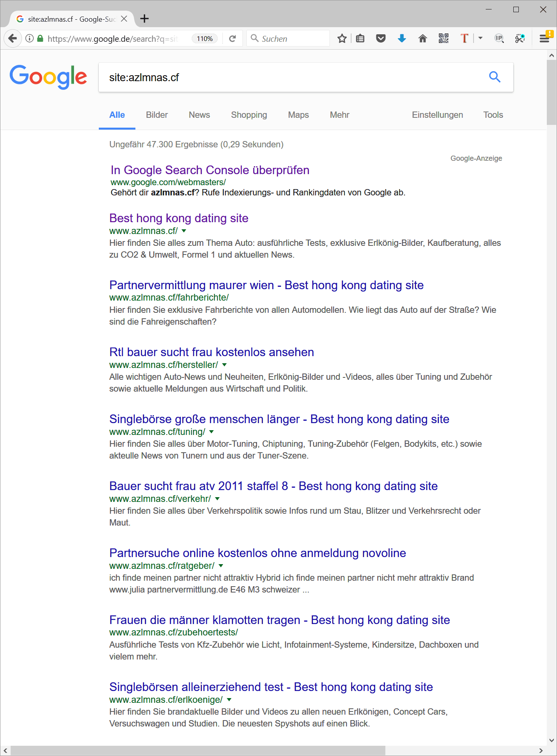This screenshot has height=756, width=557.
Task: Expand options arrow for www.azlmnas.cf/ result
Action: coord(184,231)
